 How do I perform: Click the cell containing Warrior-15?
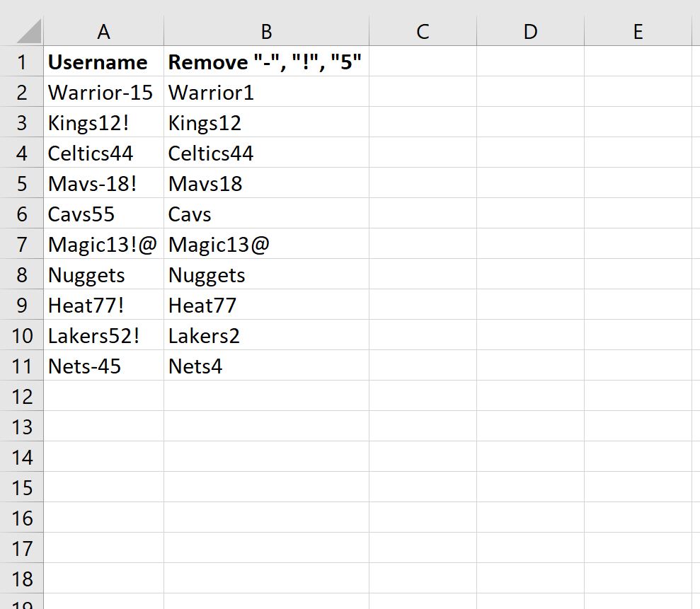click(103, 92)
